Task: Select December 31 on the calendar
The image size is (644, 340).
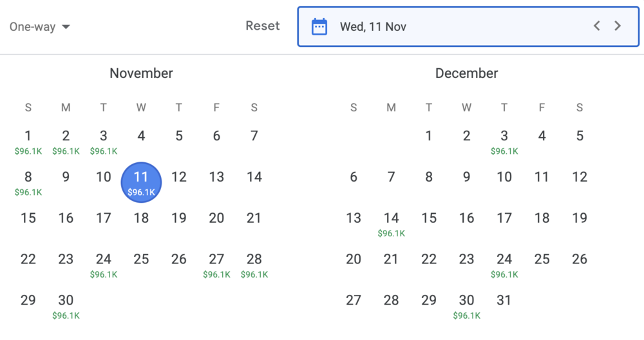Action: pos(504,300)
